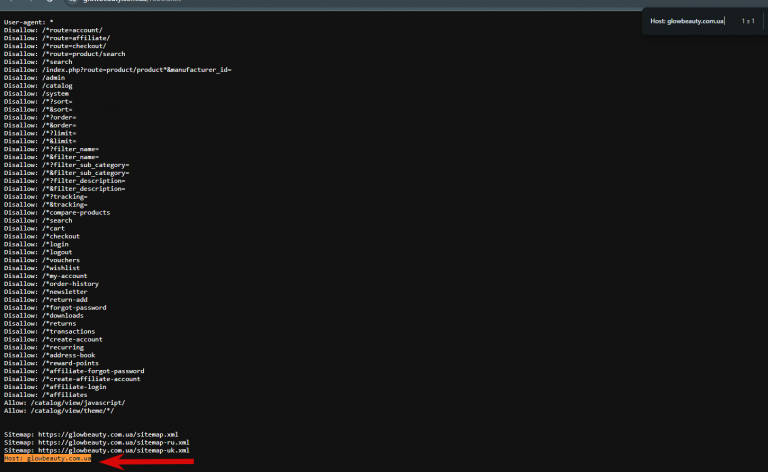Click 'Disallow: /*&order=' line
The height and width of the screenshot is (472, 768).
[40, 125]
